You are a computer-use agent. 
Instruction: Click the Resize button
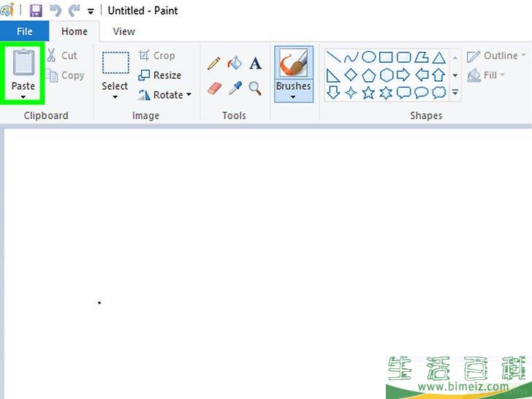(x=160, y=75)
